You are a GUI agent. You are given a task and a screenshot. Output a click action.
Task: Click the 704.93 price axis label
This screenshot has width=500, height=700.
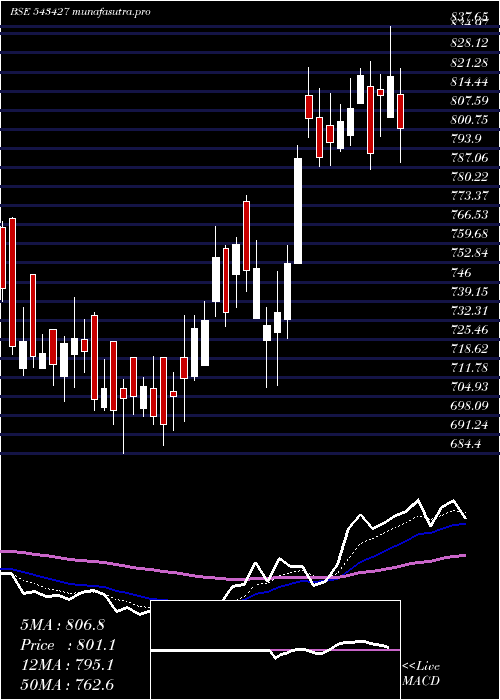(x=469, y=386)
